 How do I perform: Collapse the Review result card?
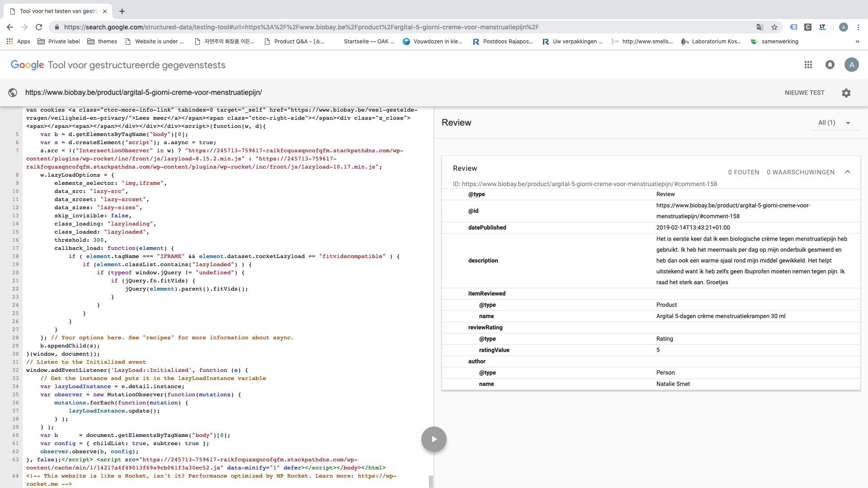[x=848, y=172]
